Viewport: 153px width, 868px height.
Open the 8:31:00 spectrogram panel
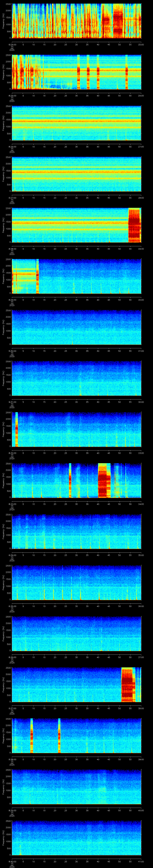[x=76, y=378]
